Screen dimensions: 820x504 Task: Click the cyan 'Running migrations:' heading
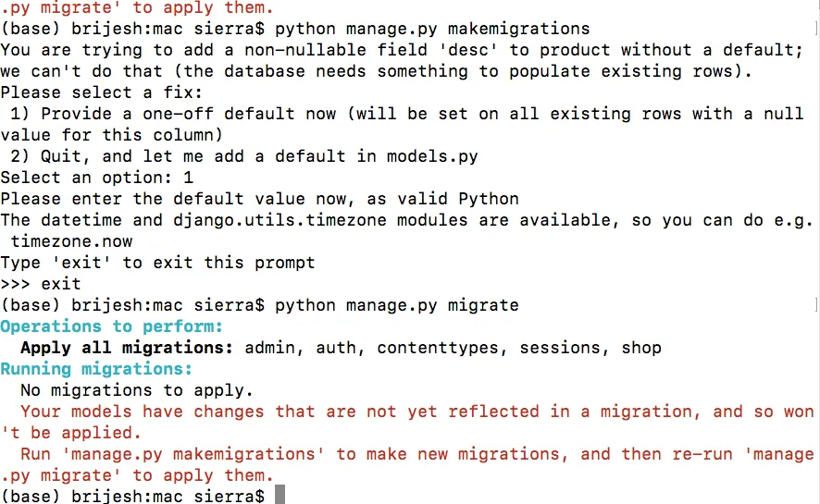coord(95,369)
